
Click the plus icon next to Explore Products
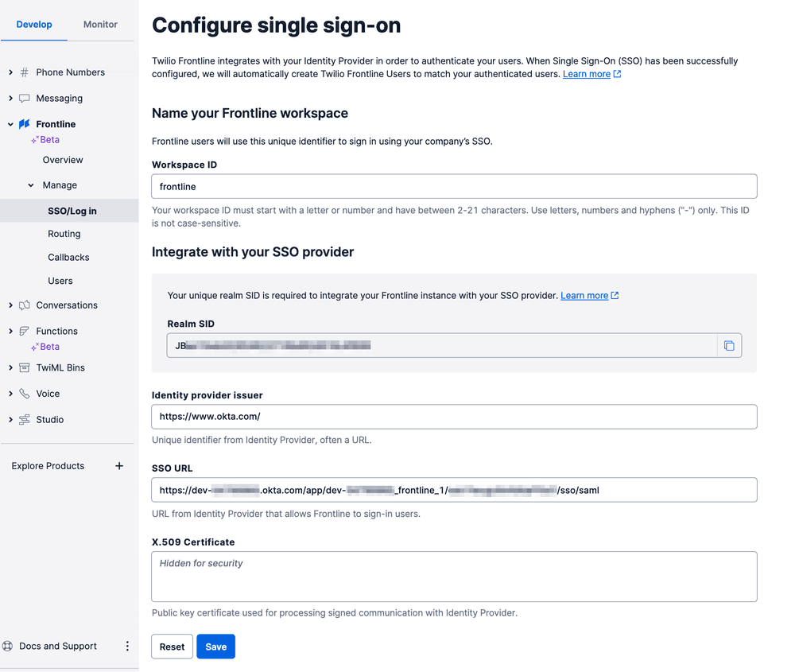click(119, 466)
